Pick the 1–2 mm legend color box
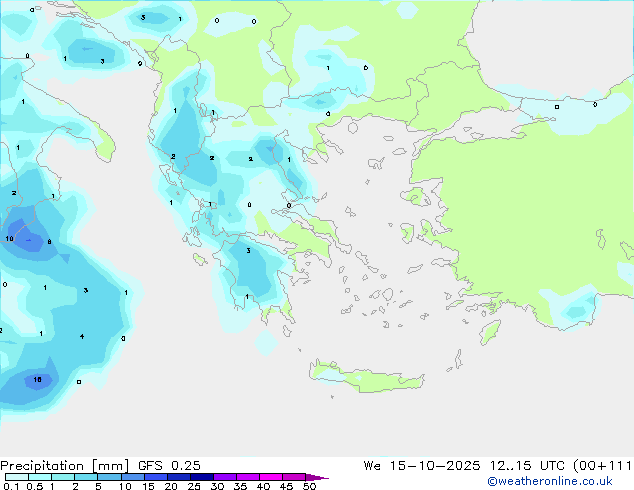 point(63,477)
